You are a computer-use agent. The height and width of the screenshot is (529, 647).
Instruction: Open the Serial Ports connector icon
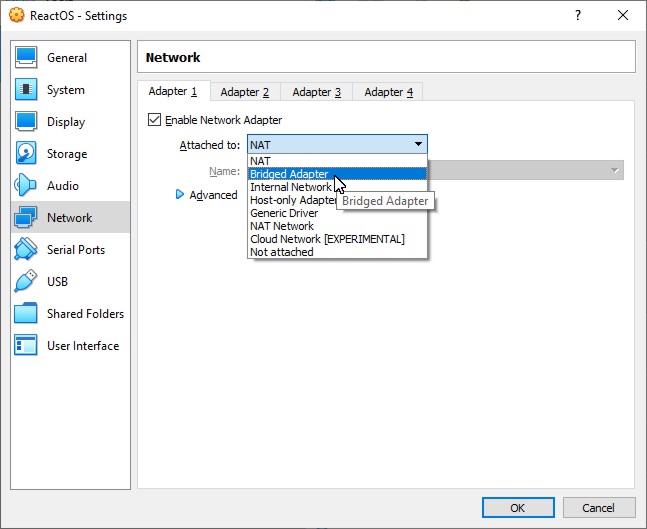click(x=26, y=249)
